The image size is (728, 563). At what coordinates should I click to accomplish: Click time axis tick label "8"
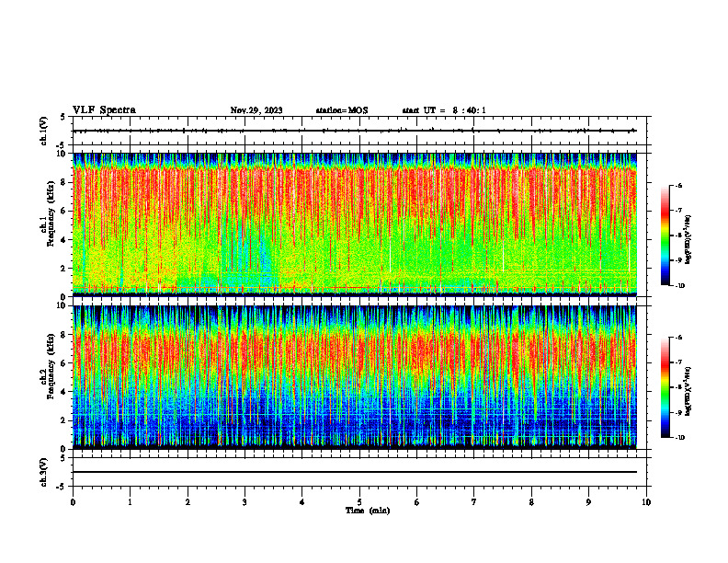point(531,502)
